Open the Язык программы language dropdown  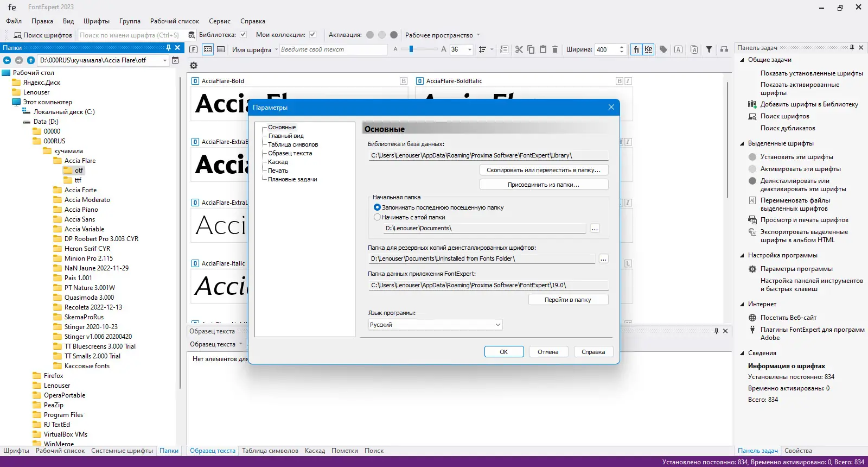click(497, 325)
